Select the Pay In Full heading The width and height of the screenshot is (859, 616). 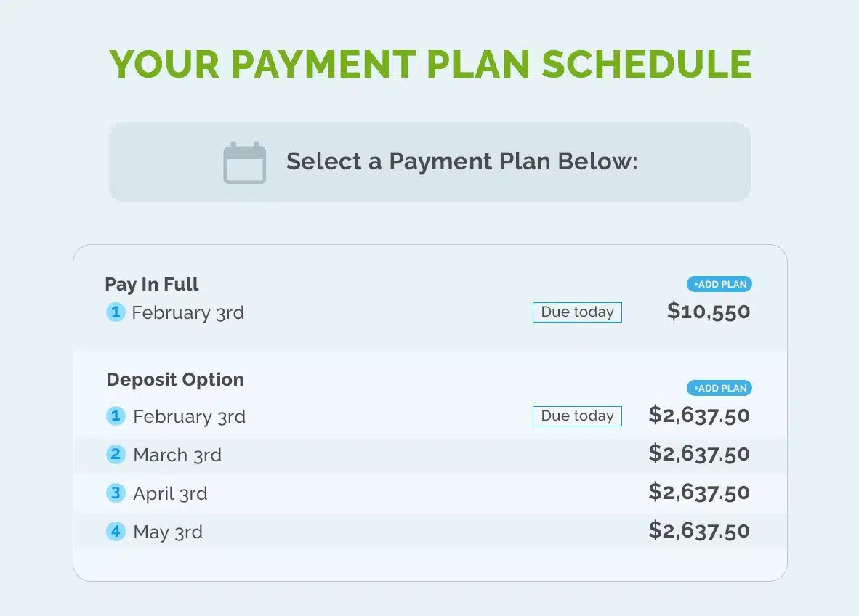[x=152, y=284]
